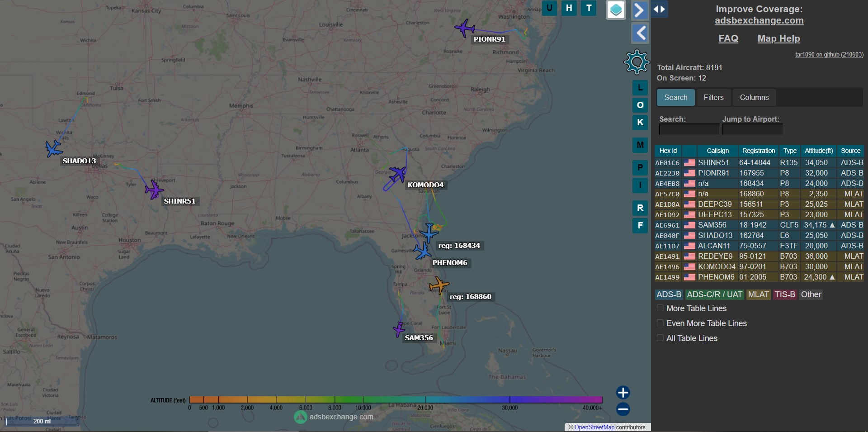Focus the Search input field
Viewport: 868px width, 432px height.
689,129
